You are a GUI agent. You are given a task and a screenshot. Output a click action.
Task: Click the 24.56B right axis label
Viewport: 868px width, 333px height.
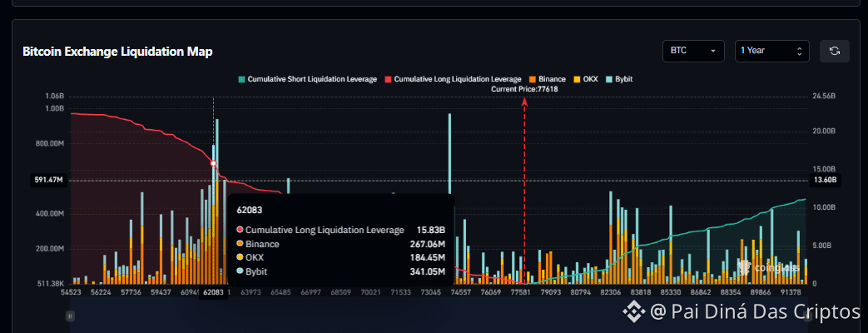pyautogui.click(x=824, y=97)
